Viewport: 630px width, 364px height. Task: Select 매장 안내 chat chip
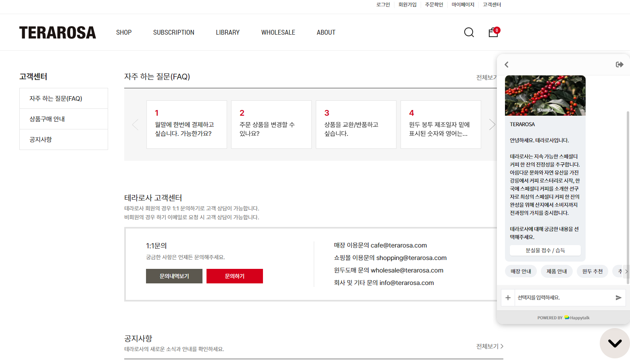pyautogui.click(x=521, y=271)
